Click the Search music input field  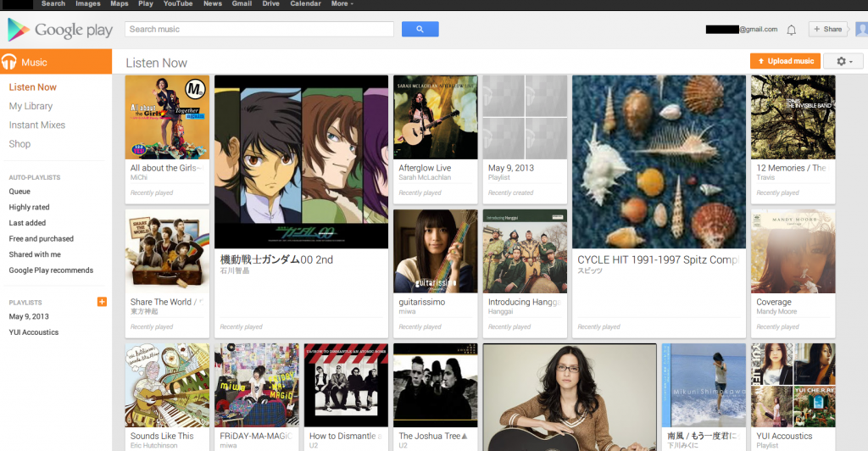(x=259, y=30)
